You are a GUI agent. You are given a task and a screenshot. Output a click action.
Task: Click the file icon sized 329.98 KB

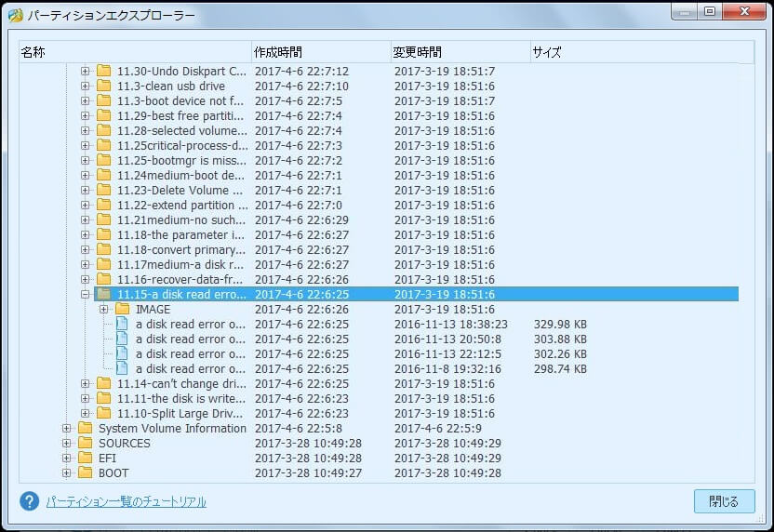click(122, 325)
